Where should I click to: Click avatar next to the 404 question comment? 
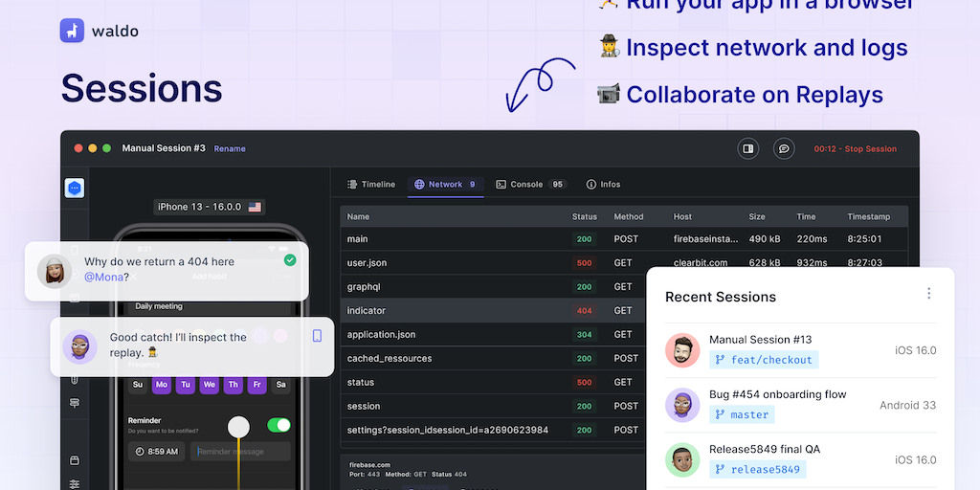55,271
